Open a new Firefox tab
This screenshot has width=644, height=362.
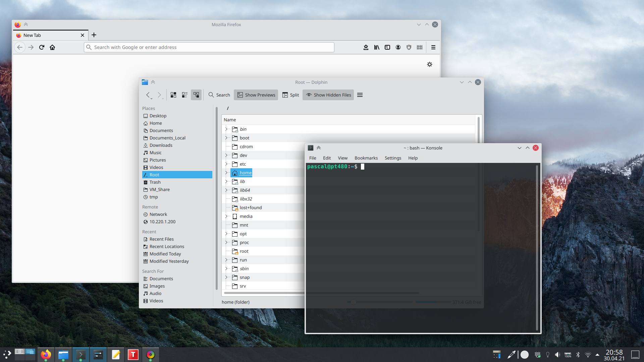94,35
